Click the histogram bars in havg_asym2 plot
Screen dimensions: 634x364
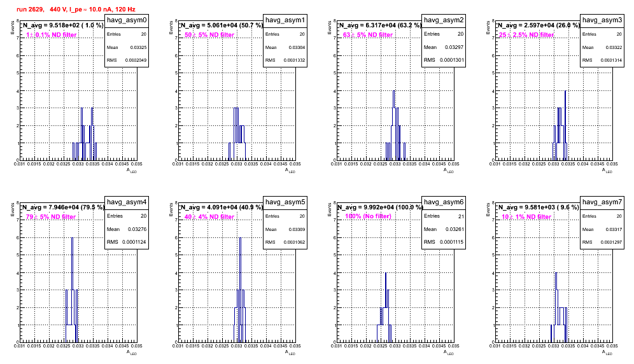point(395,126)
